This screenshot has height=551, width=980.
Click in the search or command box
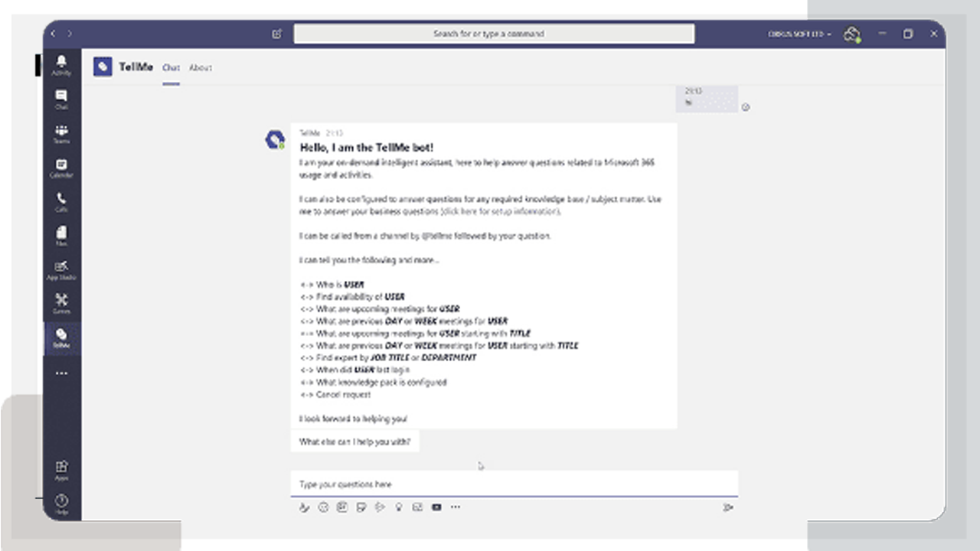tap(494, 34)
